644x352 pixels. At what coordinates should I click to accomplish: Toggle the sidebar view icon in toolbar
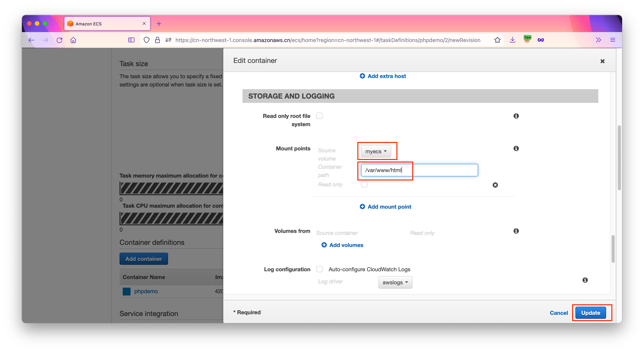tap(131, 40)
